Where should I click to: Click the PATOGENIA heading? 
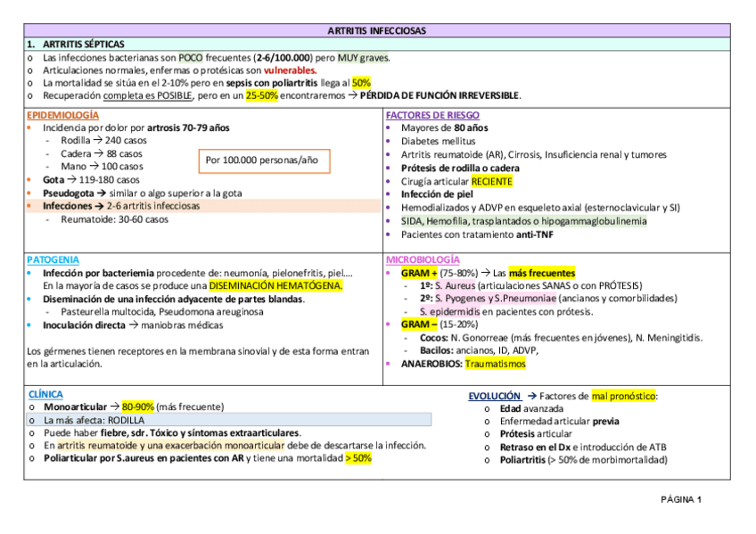tap(53, 259)
